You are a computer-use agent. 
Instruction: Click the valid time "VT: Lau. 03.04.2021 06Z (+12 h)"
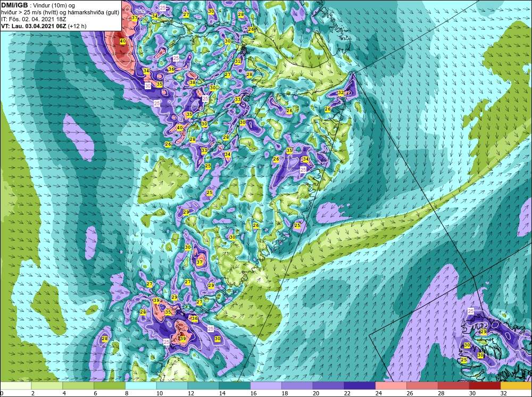point(44,26)
